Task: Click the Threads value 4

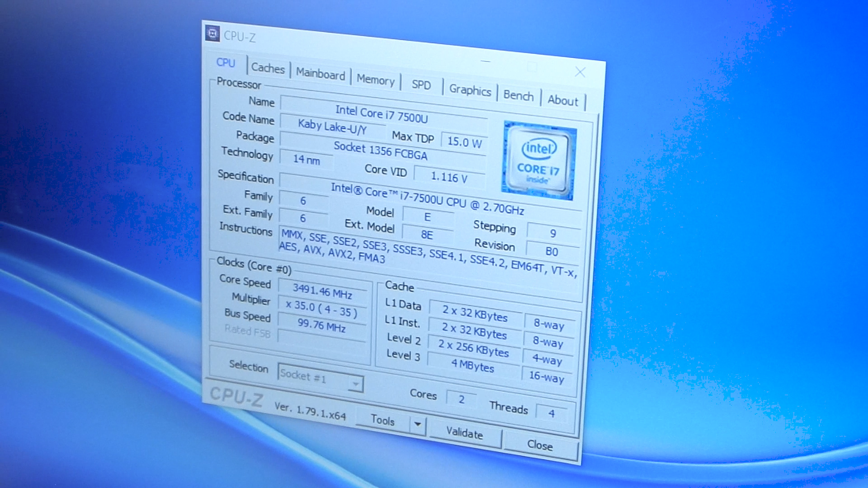Action: 552,413
